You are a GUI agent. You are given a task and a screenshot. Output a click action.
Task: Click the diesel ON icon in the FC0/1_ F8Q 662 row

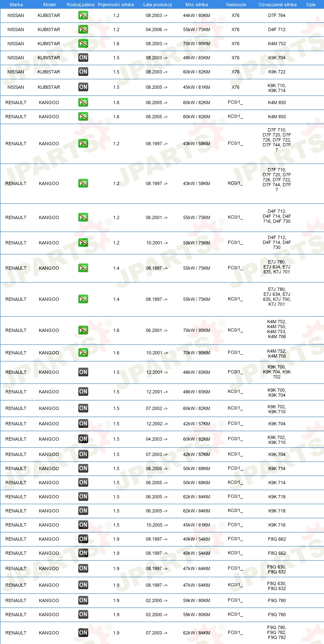coord(83,539)
